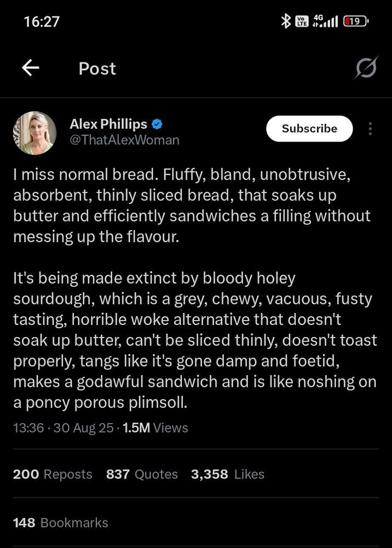The width and height of the screenshot is (392, 548).
Task: View the 837 Quotes list
Action: click(142, 475)
